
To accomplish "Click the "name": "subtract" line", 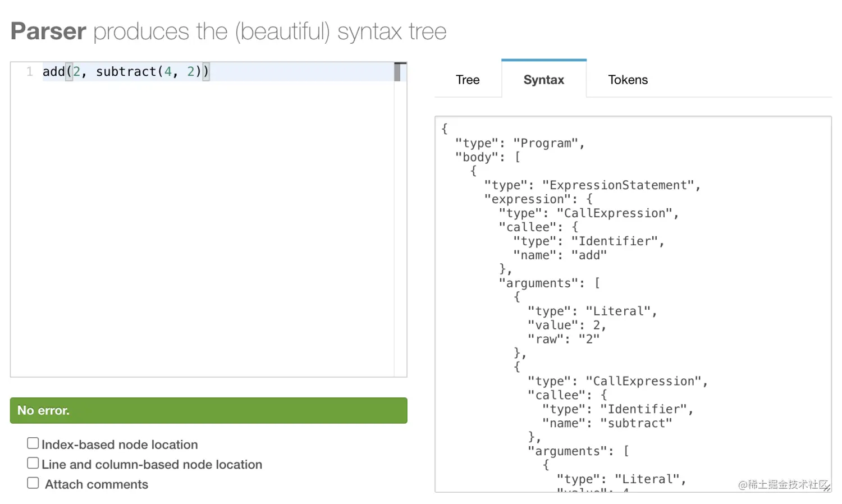I will 607,423.
